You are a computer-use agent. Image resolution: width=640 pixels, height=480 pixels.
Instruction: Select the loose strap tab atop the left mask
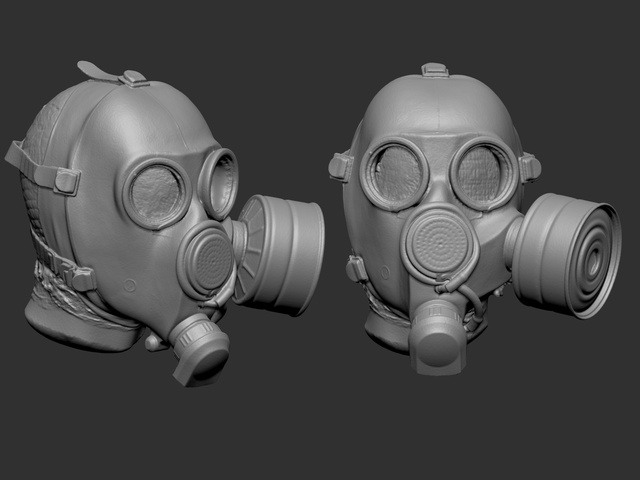(x=97, y=70)
